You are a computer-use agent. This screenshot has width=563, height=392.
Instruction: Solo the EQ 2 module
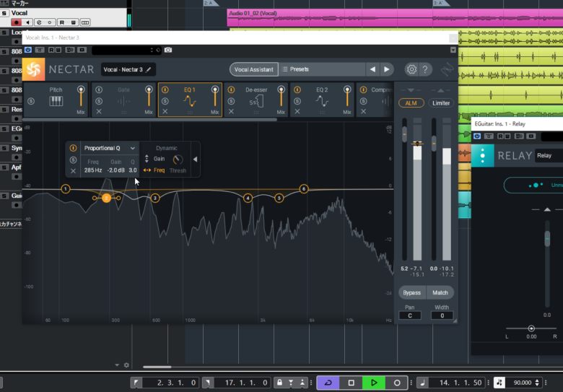[x=297, y=101]
